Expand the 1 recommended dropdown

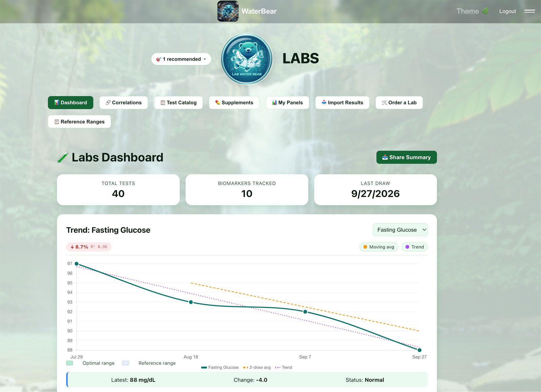pyautogui.click(x=181, y=59)
